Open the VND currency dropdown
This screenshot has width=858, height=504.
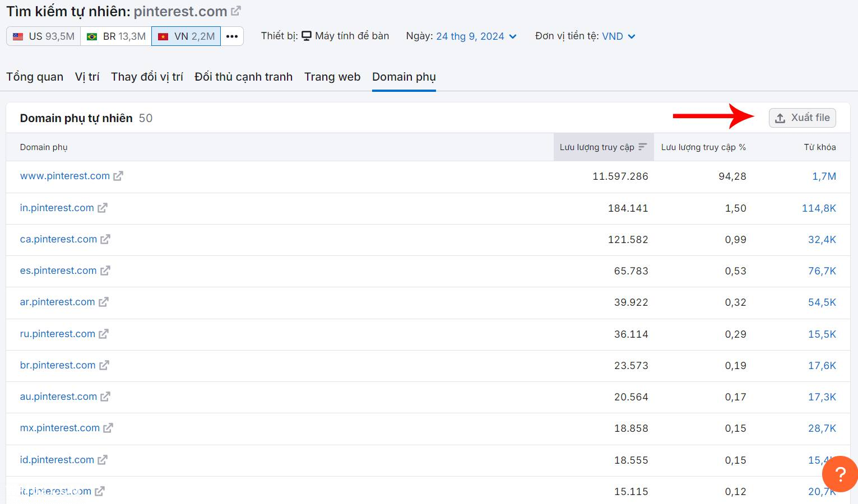click(x=619, y=36)
